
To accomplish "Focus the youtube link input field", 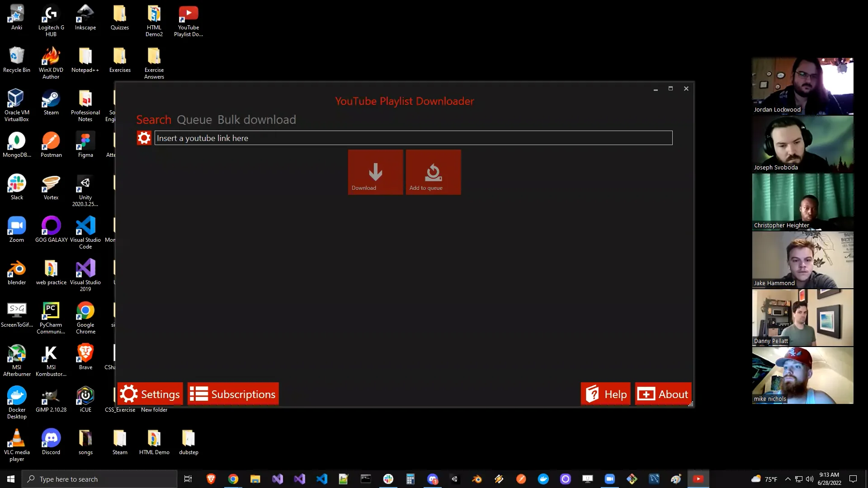I will 413,138.
